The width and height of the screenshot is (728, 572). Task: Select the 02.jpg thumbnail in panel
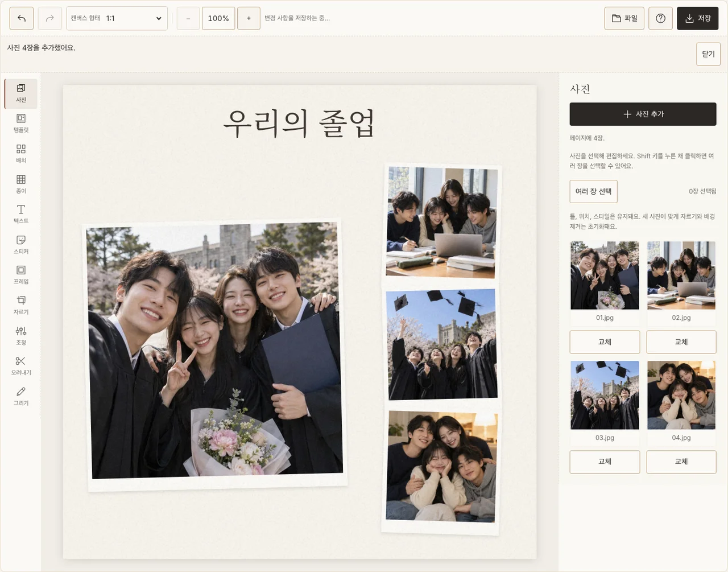pyautogui.click(x=681, y=275)
